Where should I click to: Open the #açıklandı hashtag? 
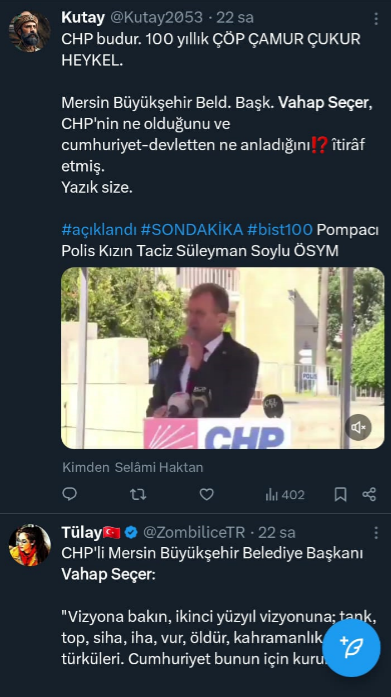click(x=99, y=230)
